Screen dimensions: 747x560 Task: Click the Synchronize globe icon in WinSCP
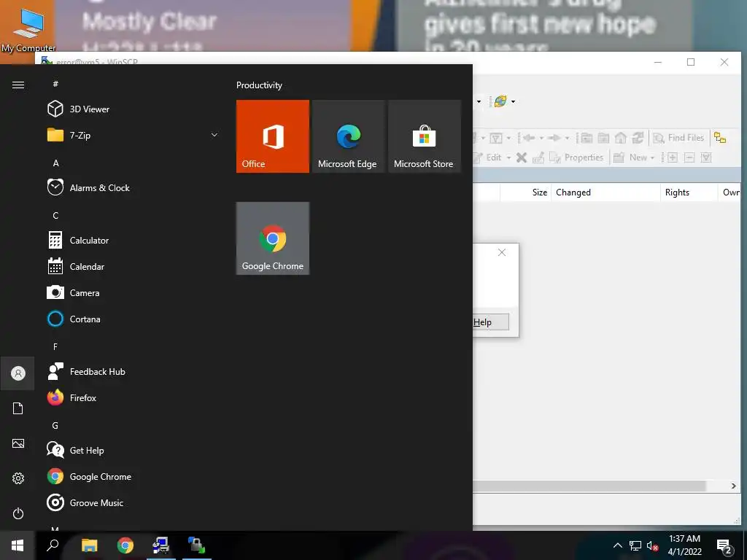[500, 101]
